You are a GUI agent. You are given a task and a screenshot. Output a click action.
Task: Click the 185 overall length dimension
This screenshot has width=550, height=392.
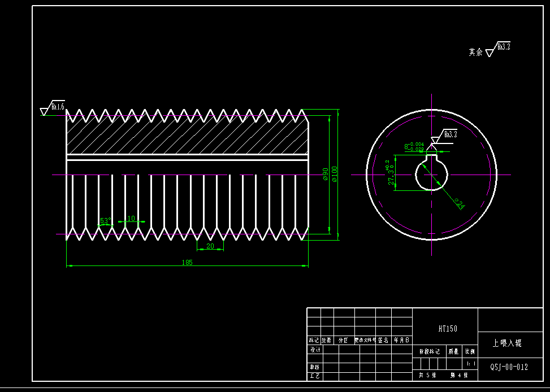point(187,262)
